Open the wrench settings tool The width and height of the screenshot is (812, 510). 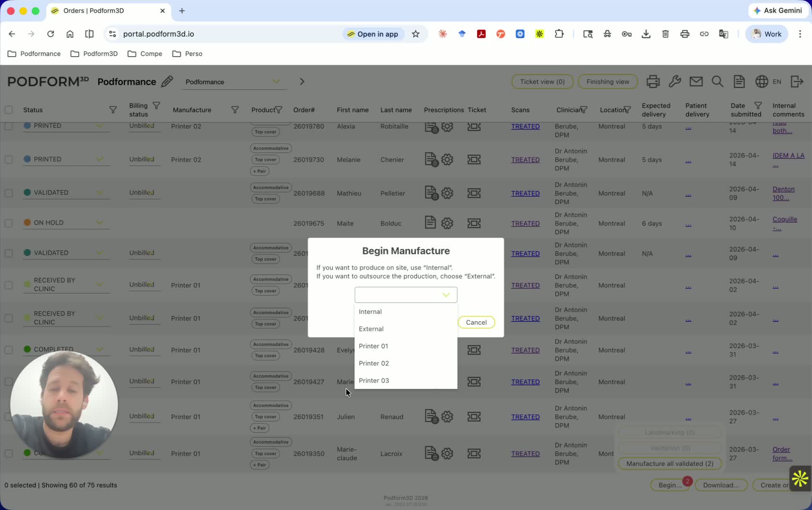(674, 82)
